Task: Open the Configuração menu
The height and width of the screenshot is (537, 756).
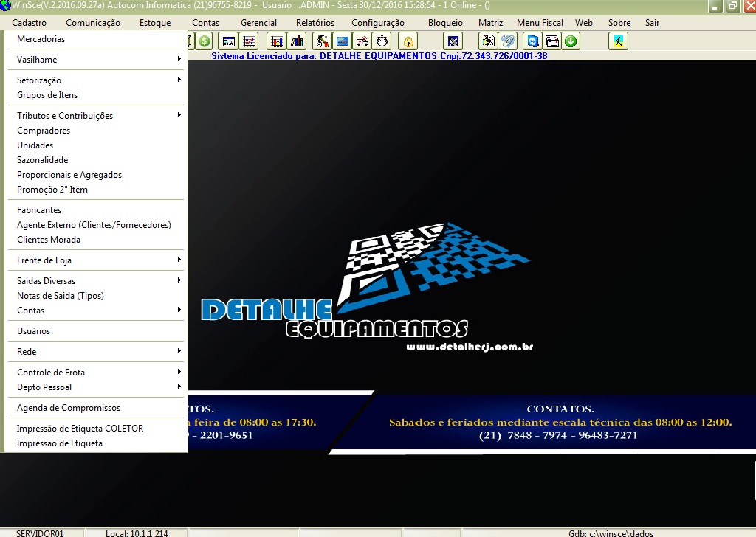Action: (378, 23)
